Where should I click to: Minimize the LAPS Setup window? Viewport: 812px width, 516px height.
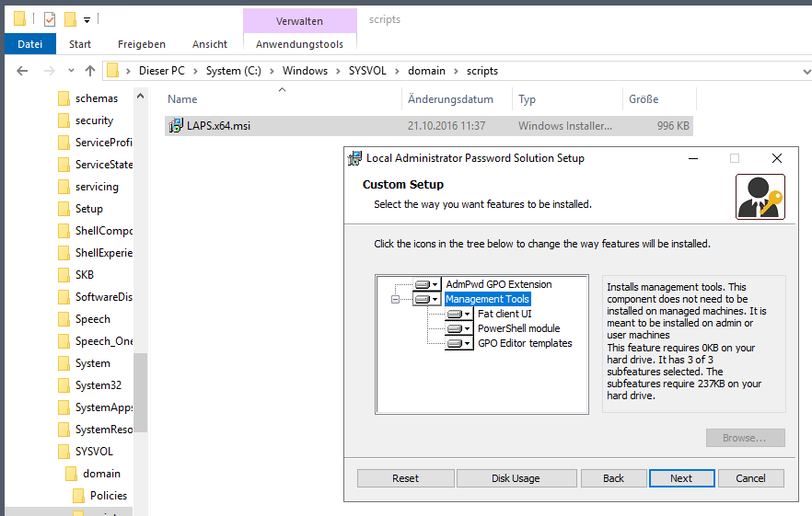click(693, 158)
